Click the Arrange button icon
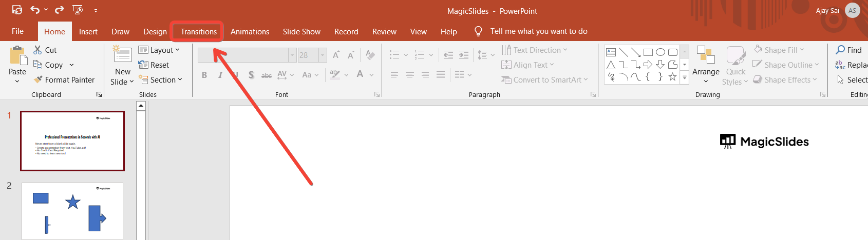This screenshot has width=868, height=240. click(x=706, y=55)
